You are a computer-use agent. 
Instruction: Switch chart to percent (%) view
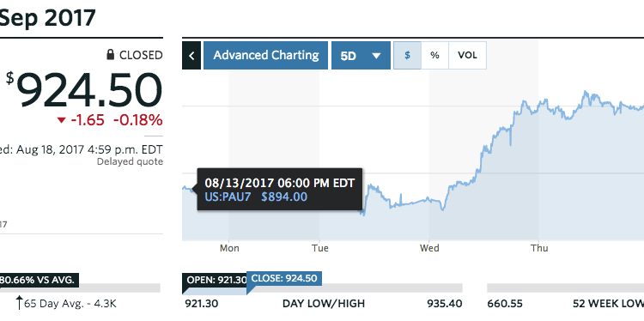(x=434, y=56)
